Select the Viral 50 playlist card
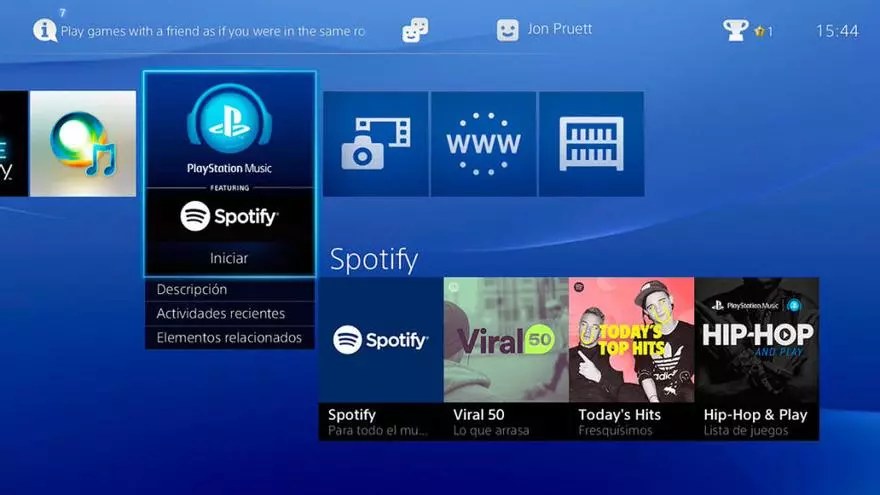The image size is (880, 495). click(x=506, y=358)
